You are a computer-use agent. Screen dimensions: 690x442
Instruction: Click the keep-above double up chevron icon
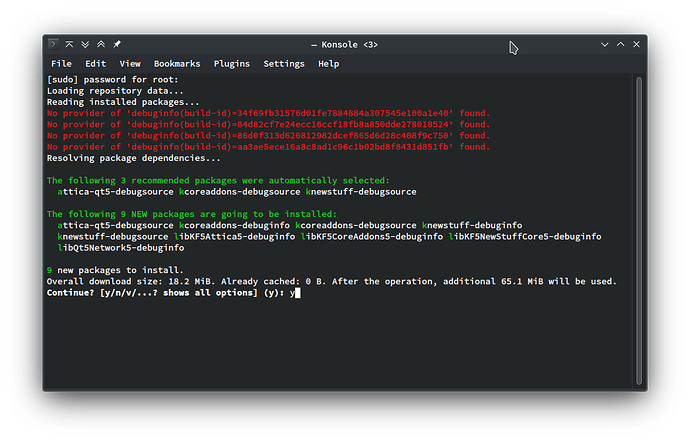tap(101, 44)
